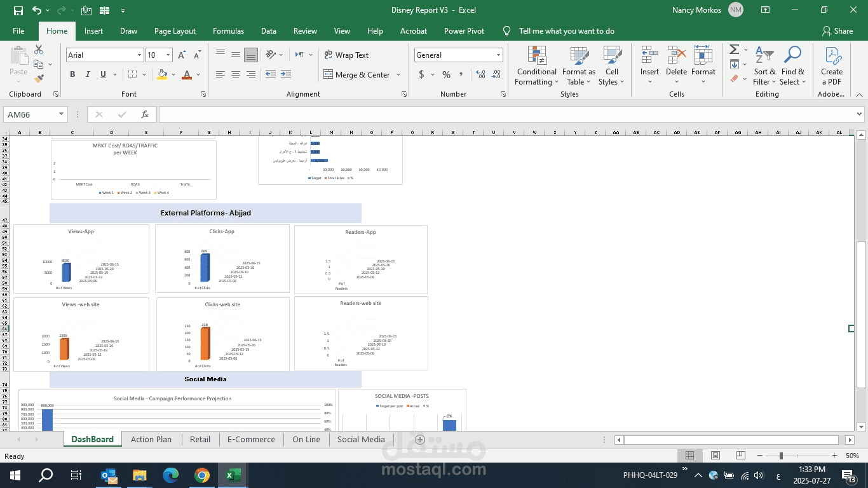The image size is (868, 488).
Task: Toggle italic formatting
Action: (88, 75)
